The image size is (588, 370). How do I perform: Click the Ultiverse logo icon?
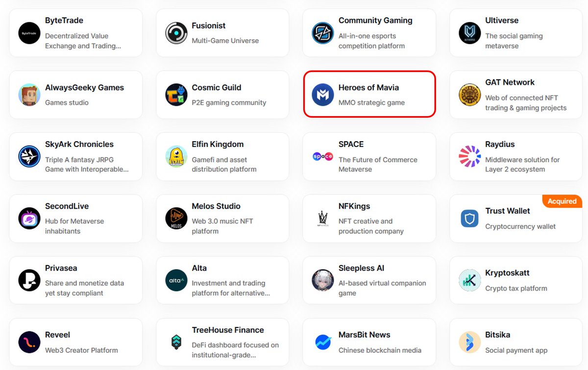[x=469, y=33]
